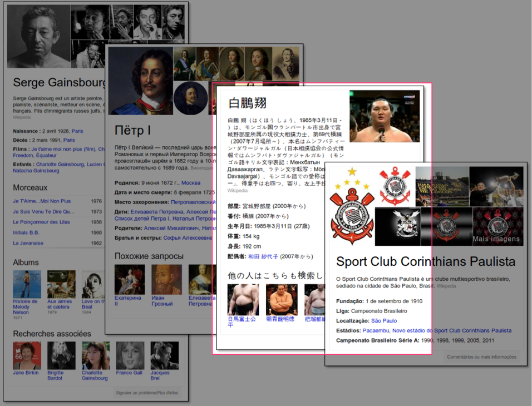Click the Пётр I heading
This screenshot has height=406, width=532.
pos(132,130)
